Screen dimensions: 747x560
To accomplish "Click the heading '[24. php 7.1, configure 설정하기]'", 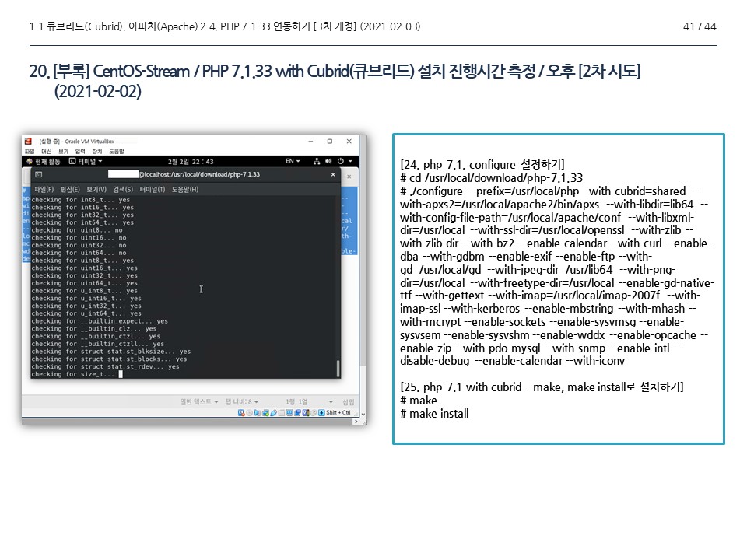I will (x=482, y=165).
